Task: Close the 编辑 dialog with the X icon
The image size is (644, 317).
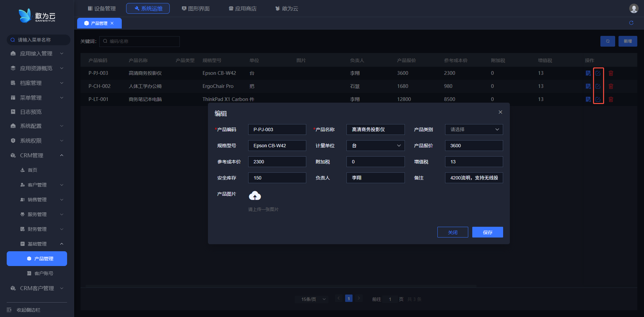Action: coord(500,112)
